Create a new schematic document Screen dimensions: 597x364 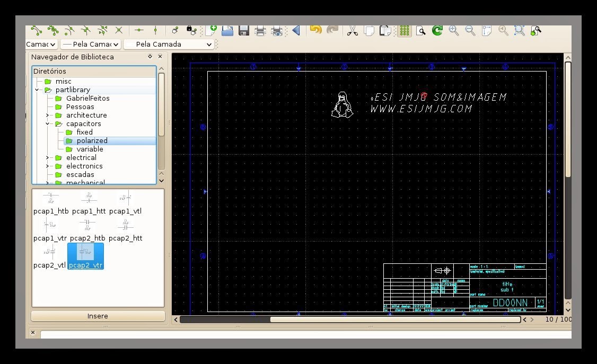coord(212,30)
